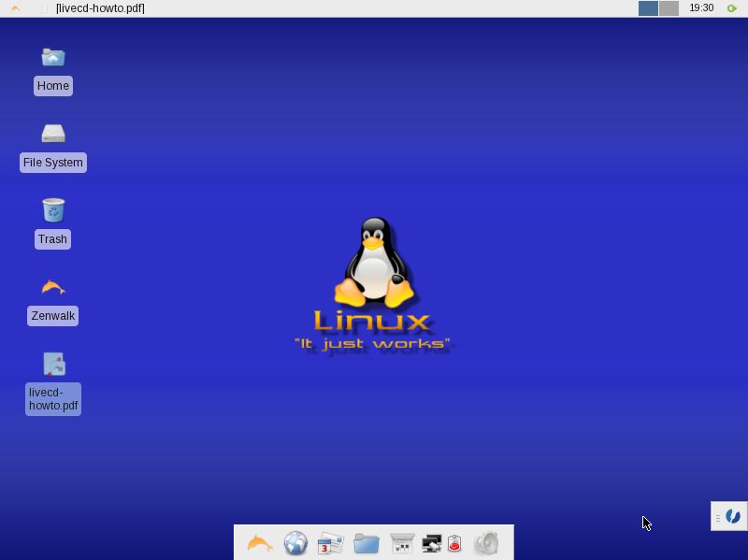Open the volume speaker control
The width and height of the screenshot is (748, 560).
pos(486,543)
